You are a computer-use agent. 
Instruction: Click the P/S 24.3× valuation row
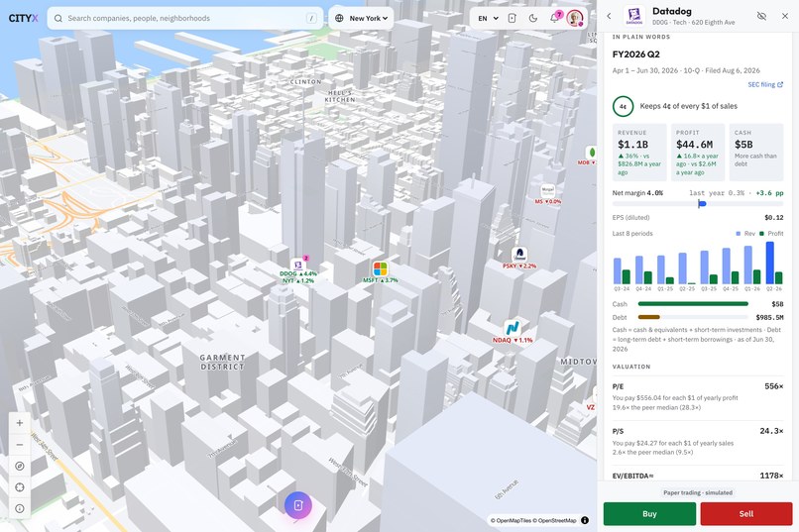point(698,442)
